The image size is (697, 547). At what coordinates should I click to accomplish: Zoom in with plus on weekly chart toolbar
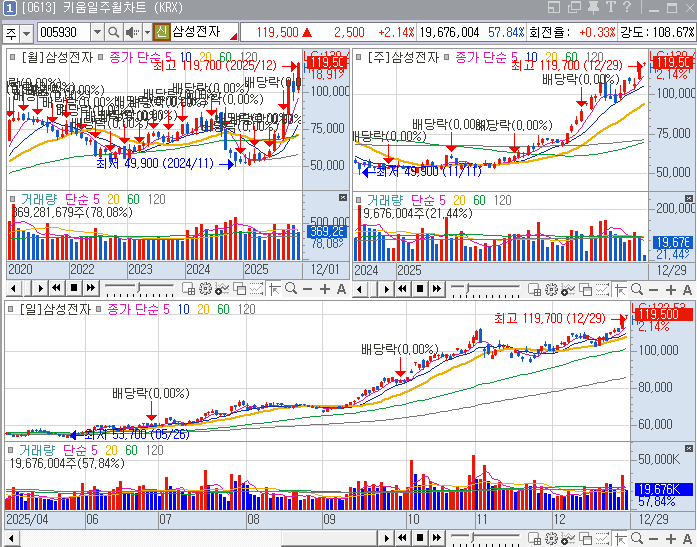pyautogui.click(x=671, y=290)
